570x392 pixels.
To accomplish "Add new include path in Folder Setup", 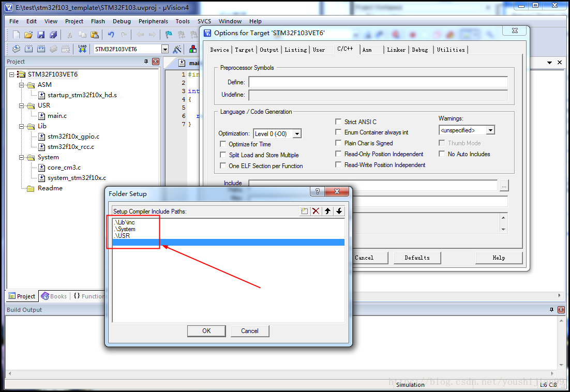I will tap(304, 211).
